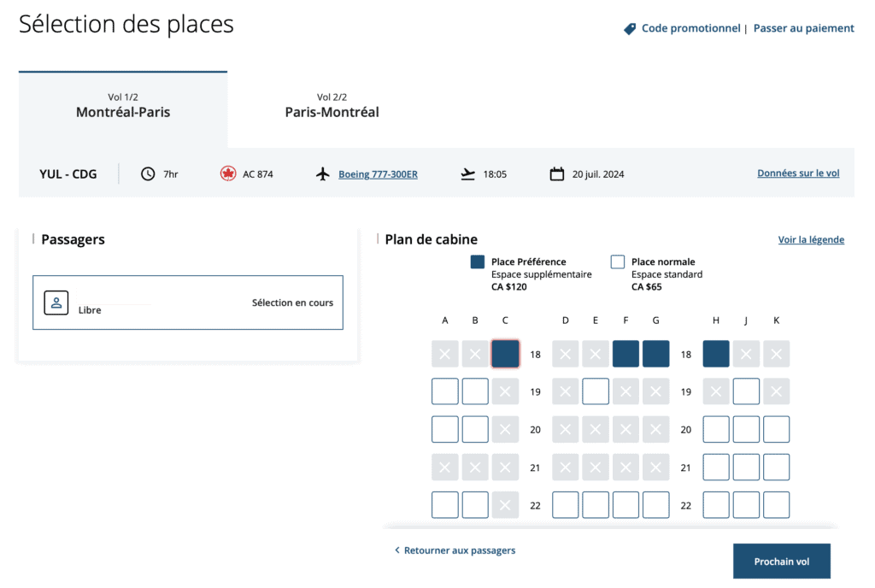Click the calendar icon near the flight date
Screen dimensions: 875x588
[x=557, y=173]
